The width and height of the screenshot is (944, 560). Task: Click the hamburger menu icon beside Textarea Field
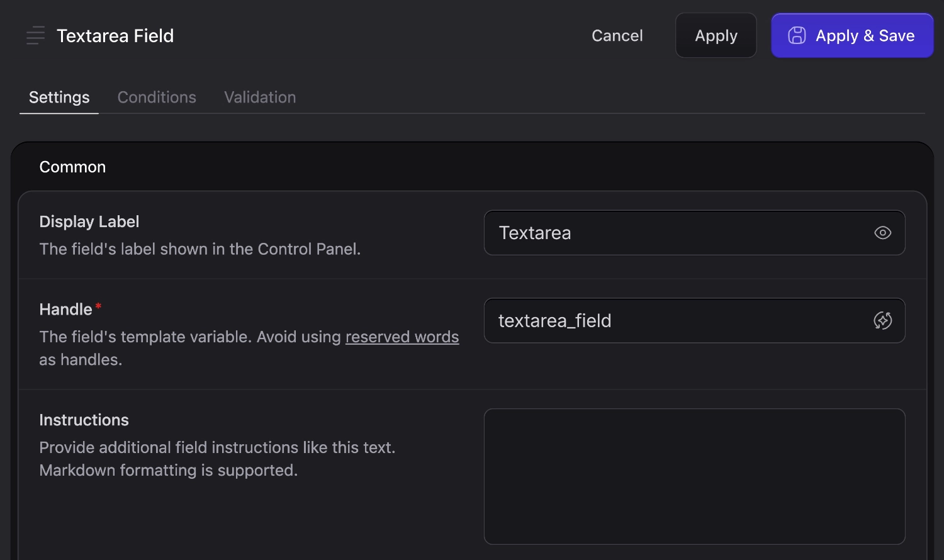click(x=35, y=35)
